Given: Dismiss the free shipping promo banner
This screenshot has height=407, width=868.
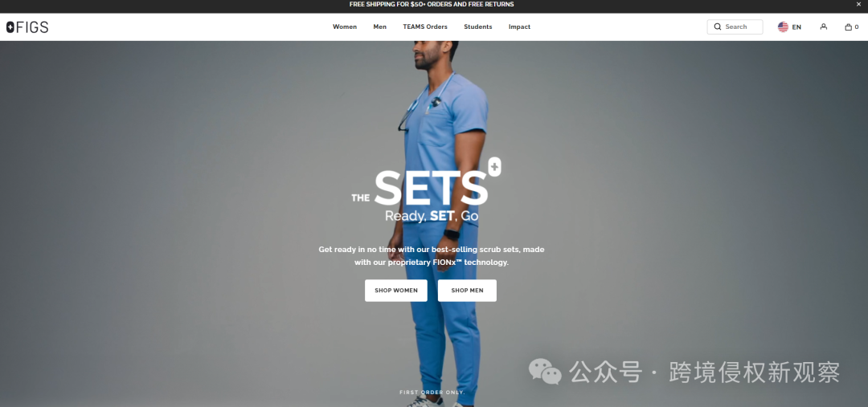Looking at the screenshot, I should tap(858, 5).
